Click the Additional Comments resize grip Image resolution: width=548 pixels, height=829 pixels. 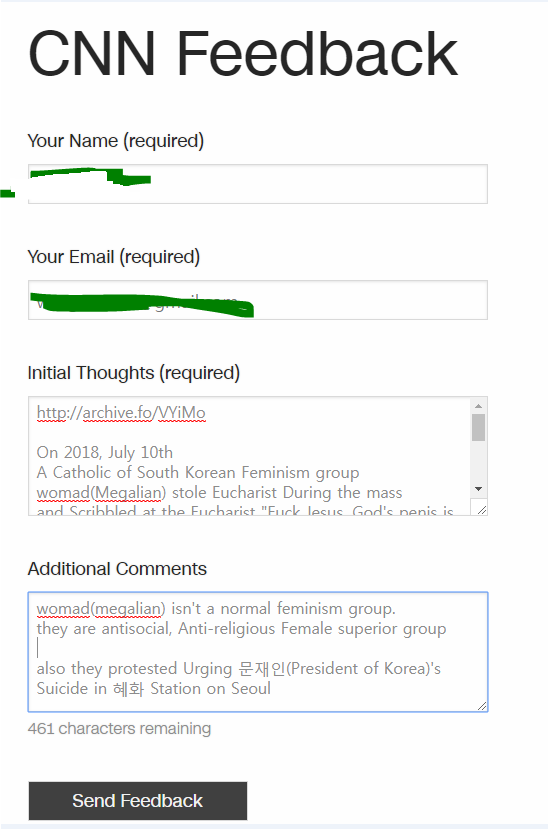(481, 706)
